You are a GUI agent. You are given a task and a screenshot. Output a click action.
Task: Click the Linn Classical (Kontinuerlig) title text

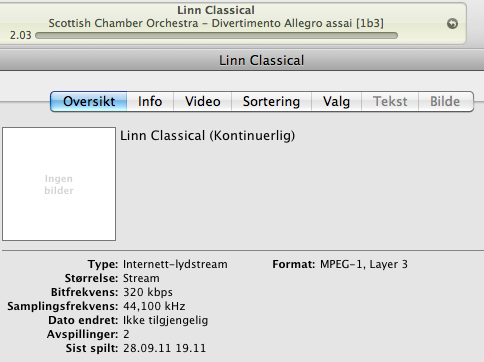(x=207, y=136)
